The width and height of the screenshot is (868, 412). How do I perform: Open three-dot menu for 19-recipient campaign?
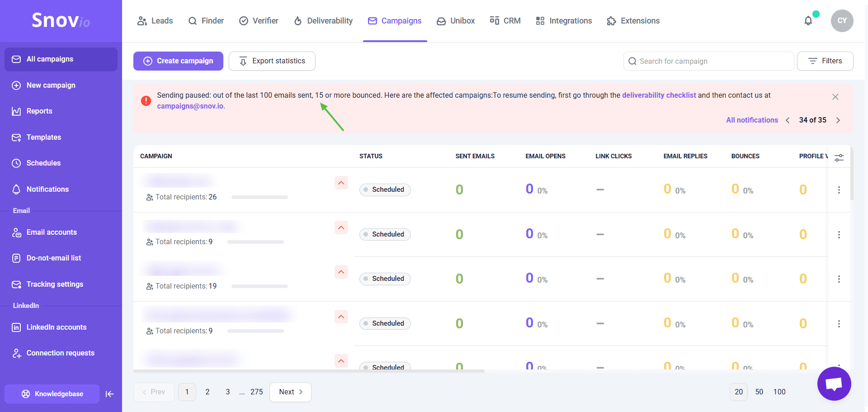pyautogui.click(x=839, y=279)
